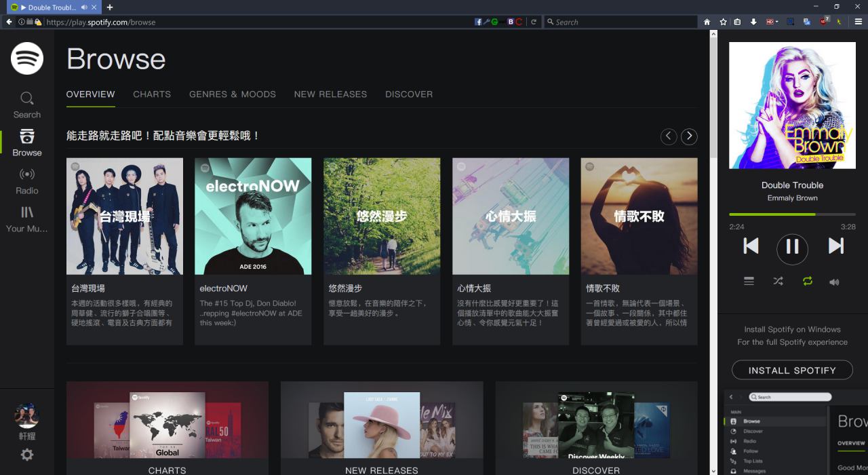868x475 pixels.
Task: Click the page vertical scrollbar down arrow
Action: coord(713,470)
